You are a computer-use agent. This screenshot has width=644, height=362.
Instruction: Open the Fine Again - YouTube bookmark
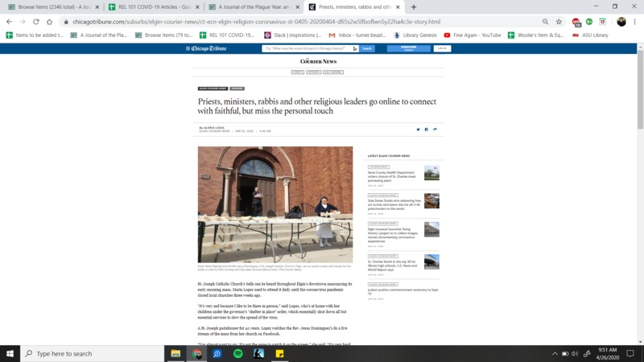pyautogui.click(x=473, y=35)
